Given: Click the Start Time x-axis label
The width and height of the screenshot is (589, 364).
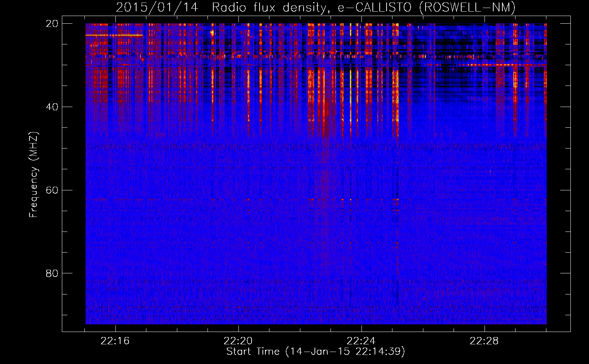Looking at the screenshot, I should [x=315, y=352].
